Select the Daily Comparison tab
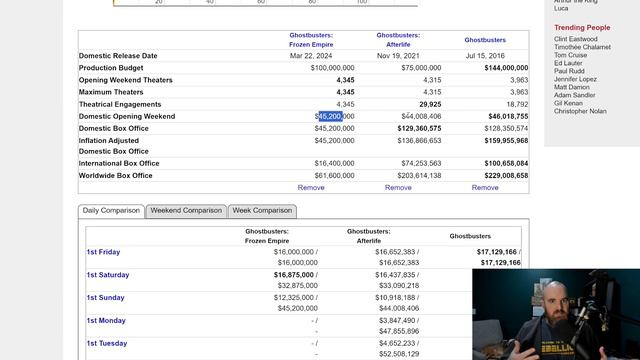The image size is (640, 360). pos(111,211)
